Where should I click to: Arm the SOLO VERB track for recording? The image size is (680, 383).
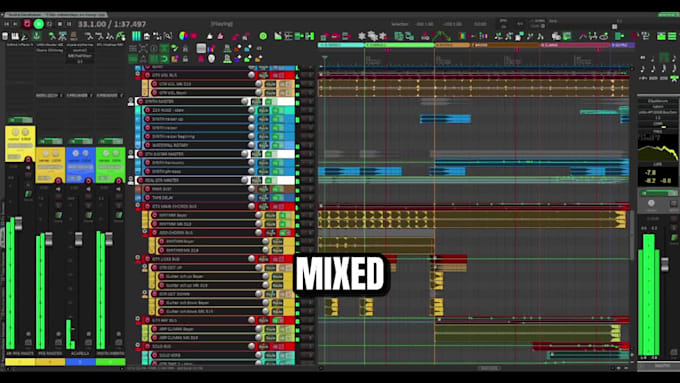coord(154,355)
